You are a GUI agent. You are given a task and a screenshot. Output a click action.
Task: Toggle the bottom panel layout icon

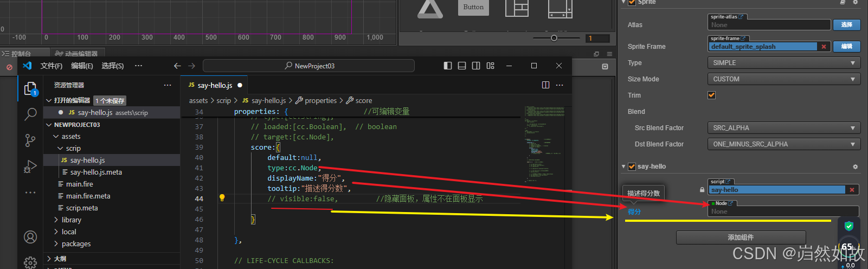coord(462,66)
